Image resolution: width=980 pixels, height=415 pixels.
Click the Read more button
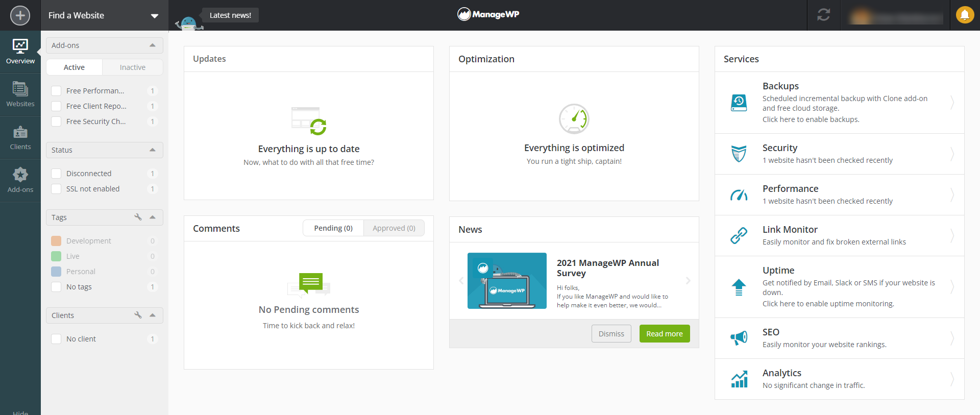point(664,334)
